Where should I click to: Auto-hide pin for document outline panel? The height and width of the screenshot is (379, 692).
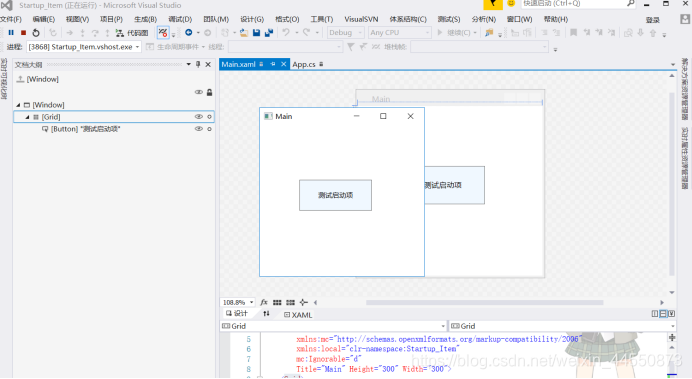(198, 64)
